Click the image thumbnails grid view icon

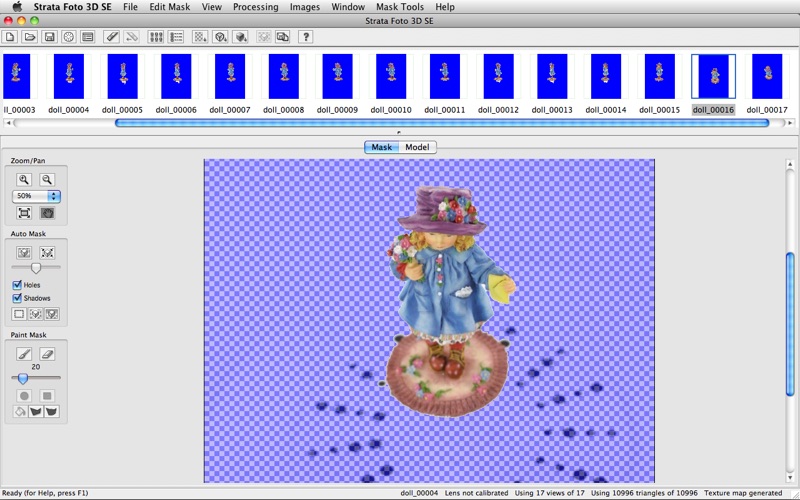click(x=156, y=37)
